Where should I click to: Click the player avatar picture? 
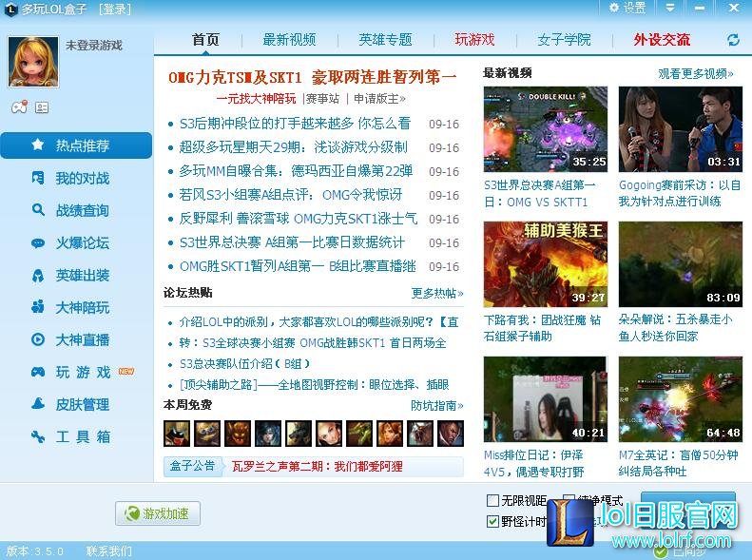(33, 62)
